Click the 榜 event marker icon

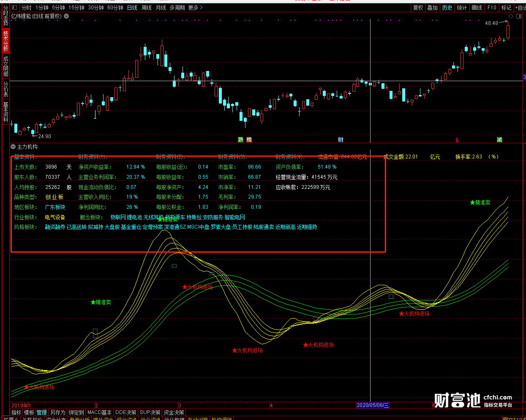(249, 140)
